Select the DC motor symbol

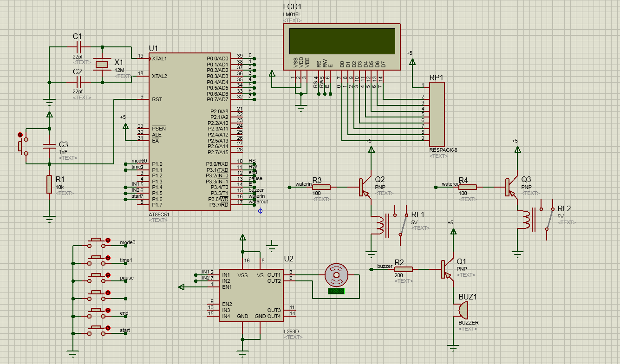click(335, 275)
